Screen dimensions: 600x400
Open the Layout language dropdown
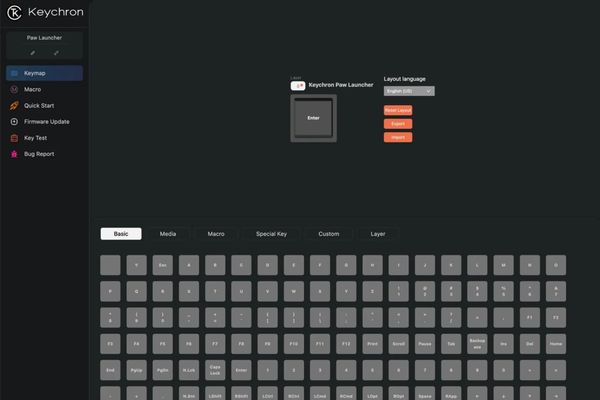click(x=409, y=91)
